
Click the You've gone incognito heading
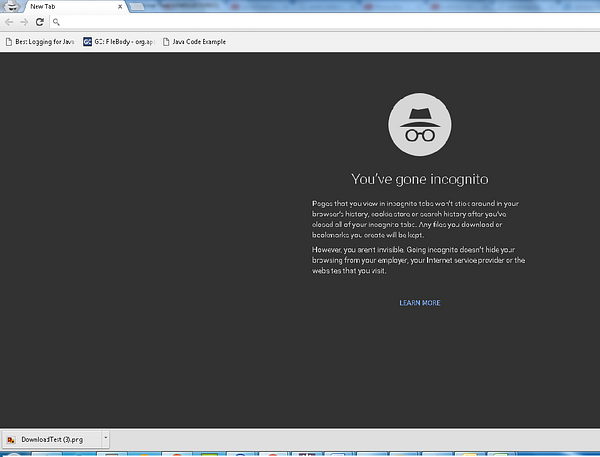tap(420, 179)
